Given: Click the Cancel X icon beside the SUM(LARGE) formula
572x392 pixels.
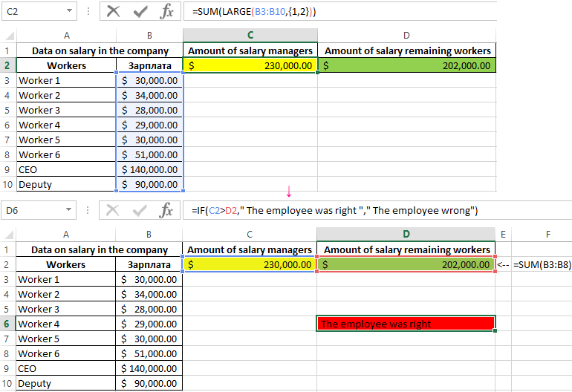Looking at the screenshot, I should (x=113, y=11).
